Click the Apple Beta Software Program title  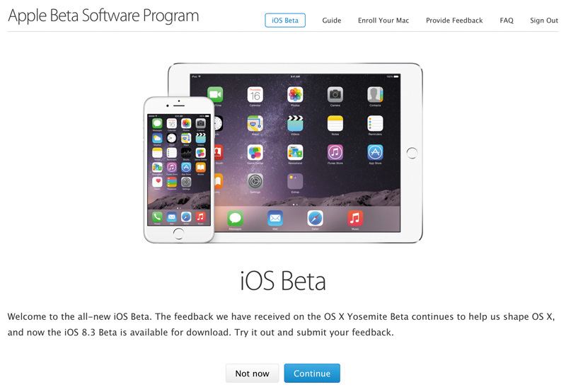pos(103,16)
